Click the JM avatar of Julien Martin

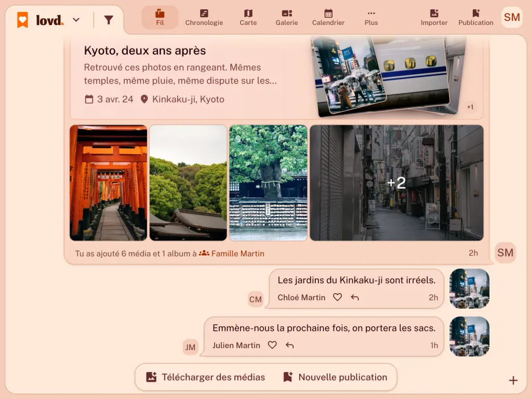[190, 347]
